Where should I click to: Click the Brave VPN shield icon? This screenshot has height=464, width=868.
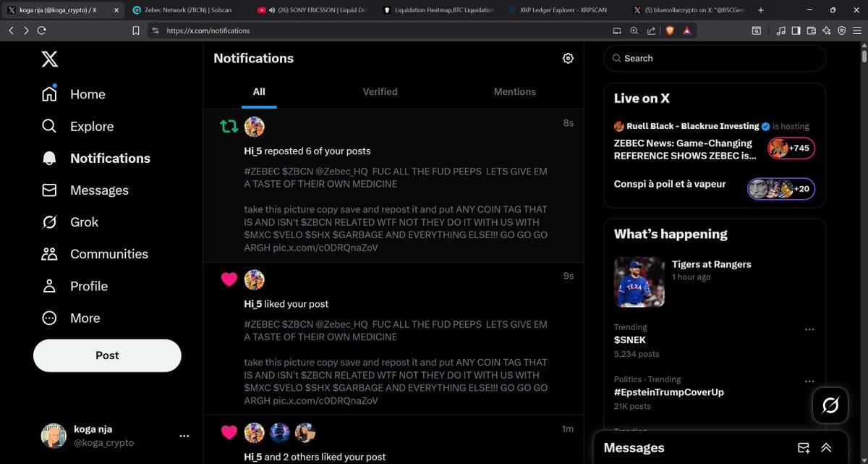pos(841,31)
